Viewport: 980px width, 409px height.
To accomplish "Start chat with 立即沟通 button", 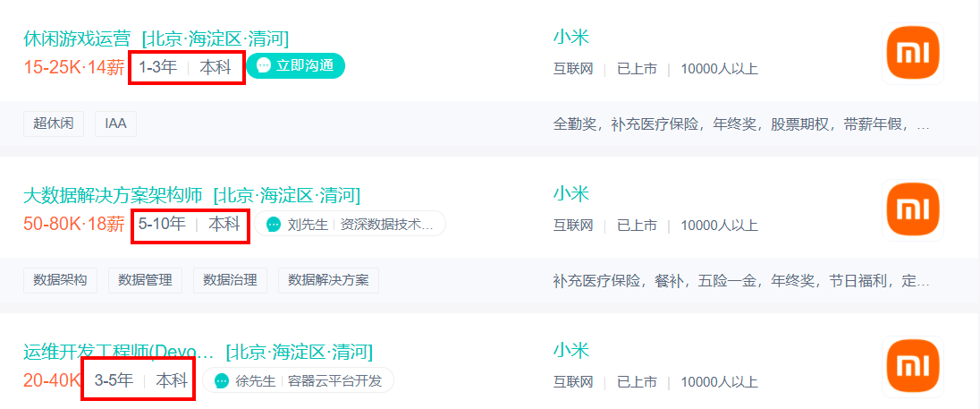I will click(x=296, y=65).
